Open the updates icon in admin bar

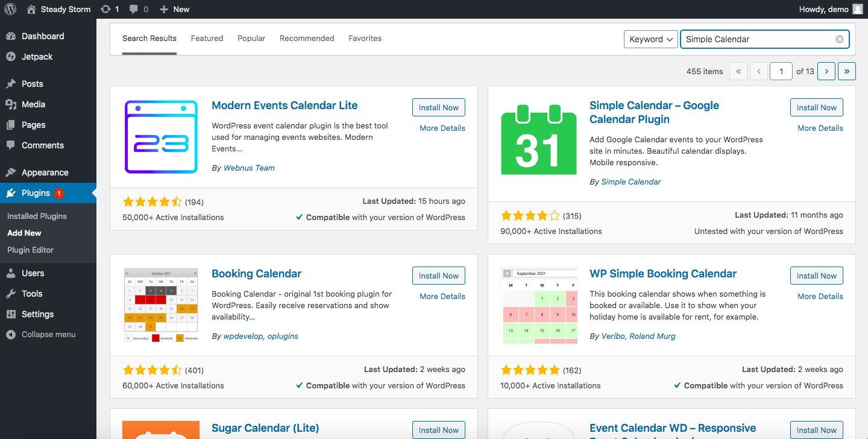pos(105,9)
